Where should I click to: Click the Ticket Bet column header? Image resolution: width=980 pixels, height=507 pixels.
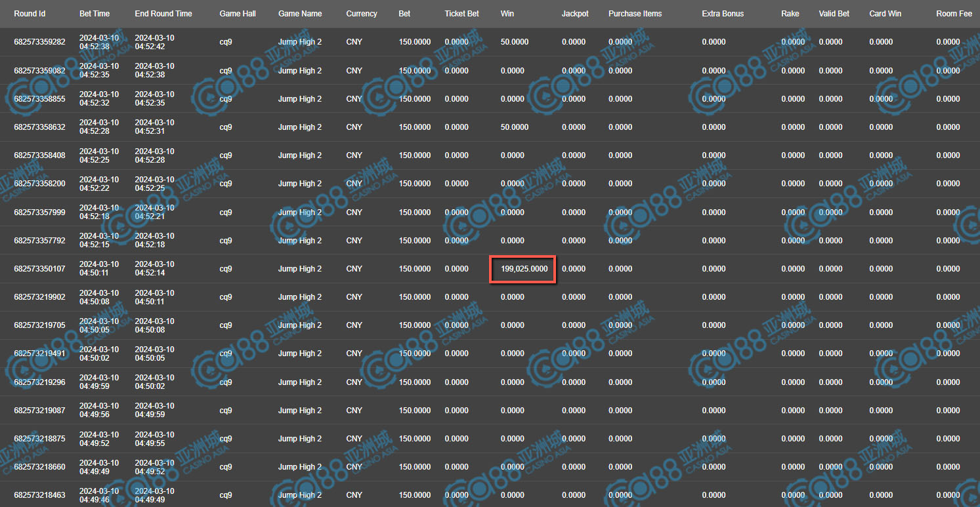point(461,14)
